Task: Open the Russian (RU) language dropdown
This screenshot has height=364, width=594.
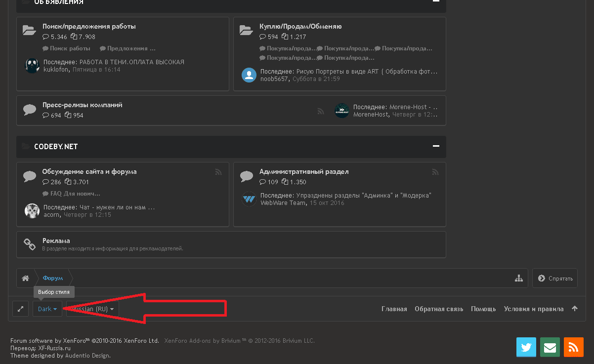Action: (92, 309)
